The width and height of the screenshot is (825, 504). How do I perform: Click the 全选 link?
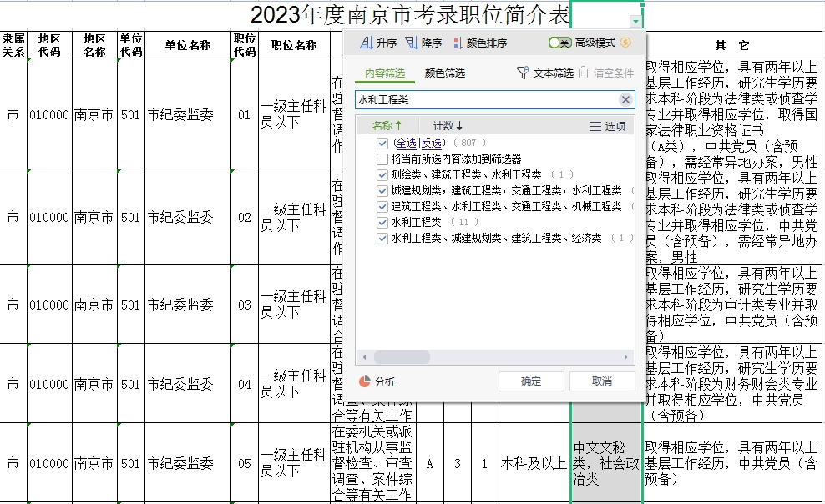click(406, 143)
